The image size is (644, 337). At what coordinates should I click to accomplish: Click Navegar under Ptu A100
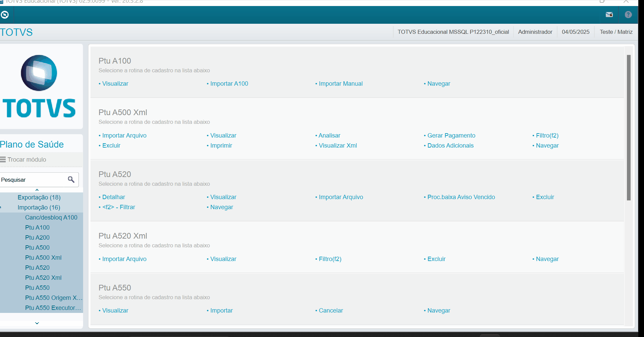pos(439,84)
